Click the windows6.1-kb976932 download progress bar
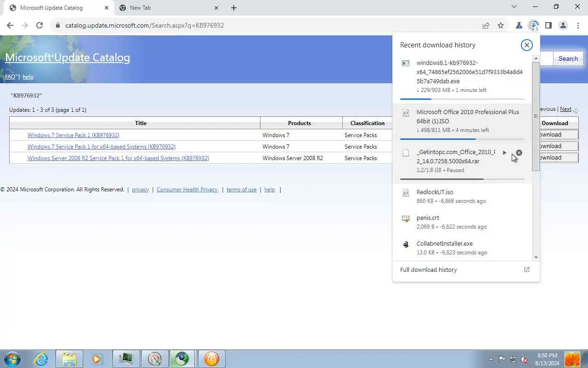The image size is (588, 368). pyautogui.click(x=462, y=99)
